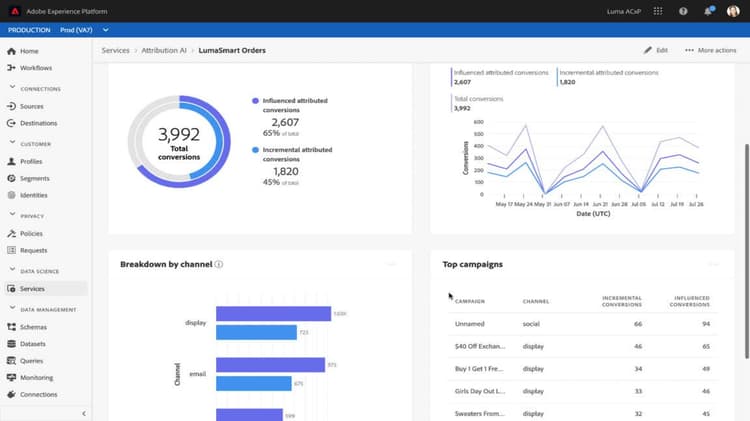Screen dimensions: 750x421
Task: Go to Segments in the sidebar
Action: coord(34,178)
